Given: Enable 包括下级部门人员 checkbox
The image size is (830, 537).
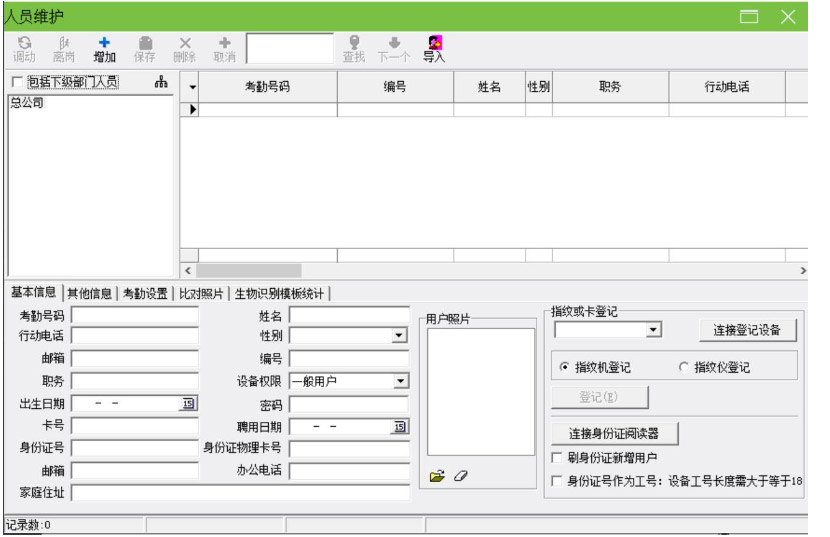Looking at the screenshot, I should pyautogui.click(x=17, y=83).
